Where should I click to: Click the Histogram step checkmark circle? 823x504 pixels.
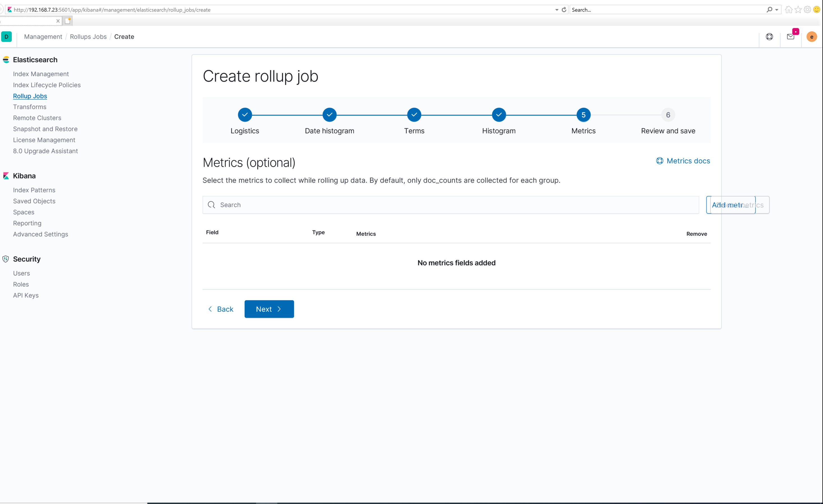click(499, 115)
